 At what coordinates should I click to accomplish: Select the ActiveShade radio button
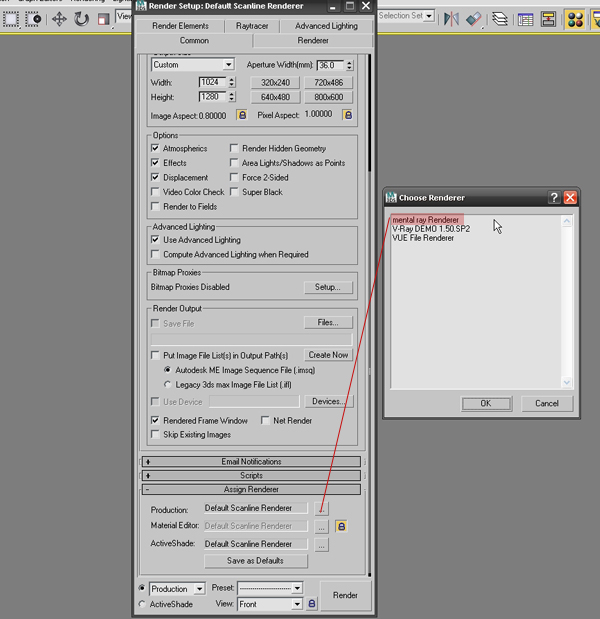(142, 604)
